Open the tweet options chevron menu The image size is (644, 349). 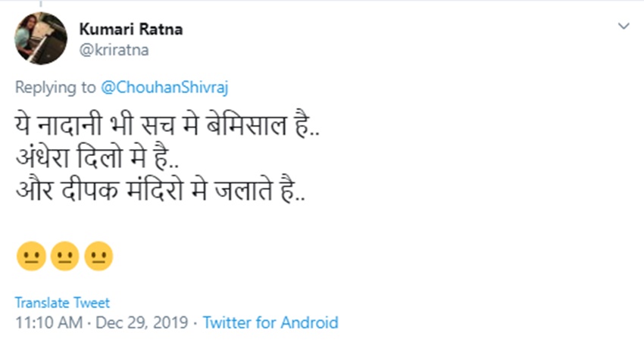[x=624, y=26]
